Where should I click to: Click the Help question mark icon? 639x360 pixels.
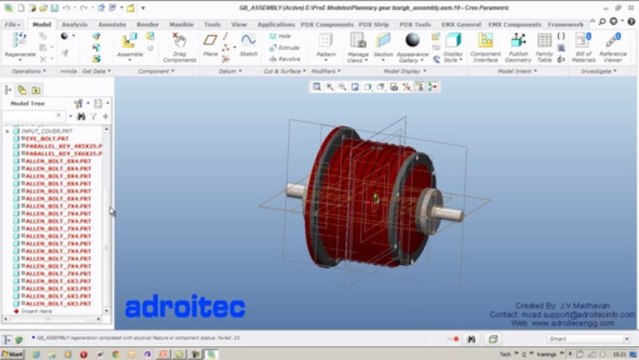tap(631, 22)
